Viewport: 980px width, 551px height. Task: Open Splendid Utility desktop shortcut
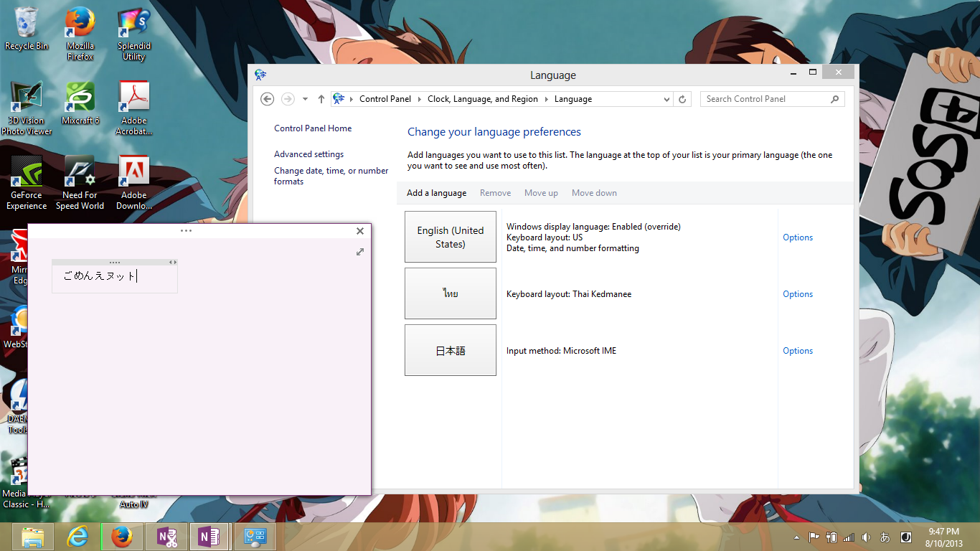[x=133, y=33]
